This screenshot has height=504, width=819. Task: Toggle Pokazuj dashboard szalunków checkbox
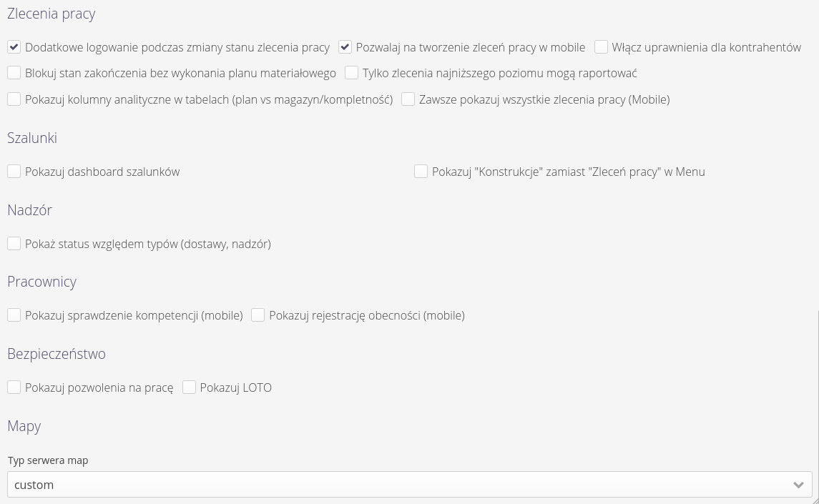click(14, 172)
